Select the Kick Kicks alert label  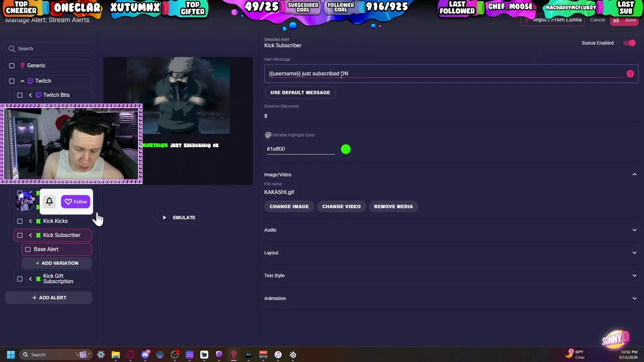[55, 221]
